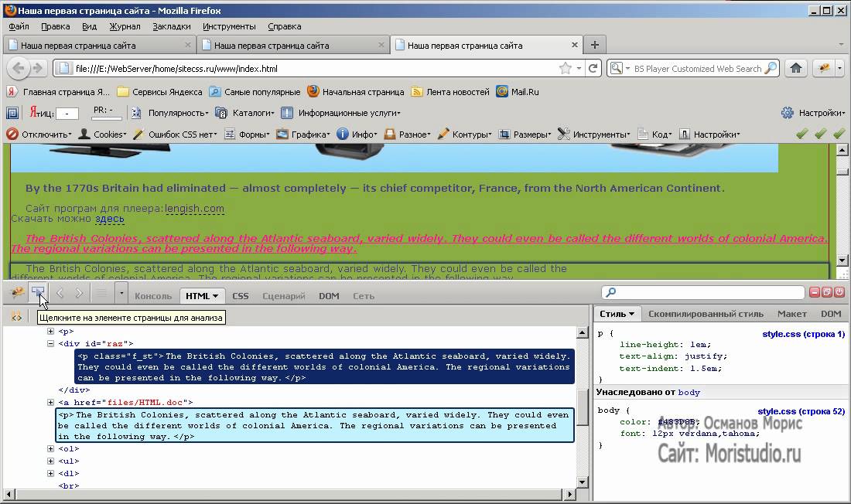Expand the collapsed p node
851x504 pixels.
(x=50, y=331)
